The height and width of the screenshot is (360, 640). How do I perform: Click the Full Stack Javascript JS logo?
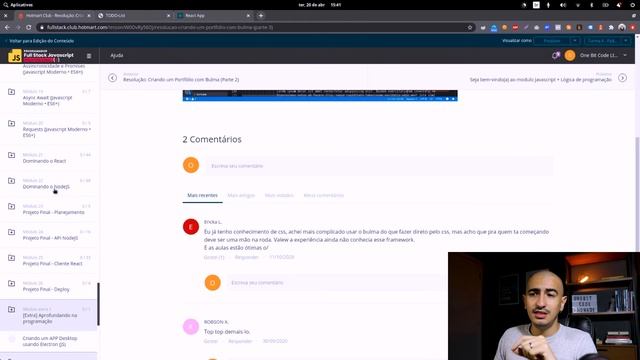click(x=41, y=56)
